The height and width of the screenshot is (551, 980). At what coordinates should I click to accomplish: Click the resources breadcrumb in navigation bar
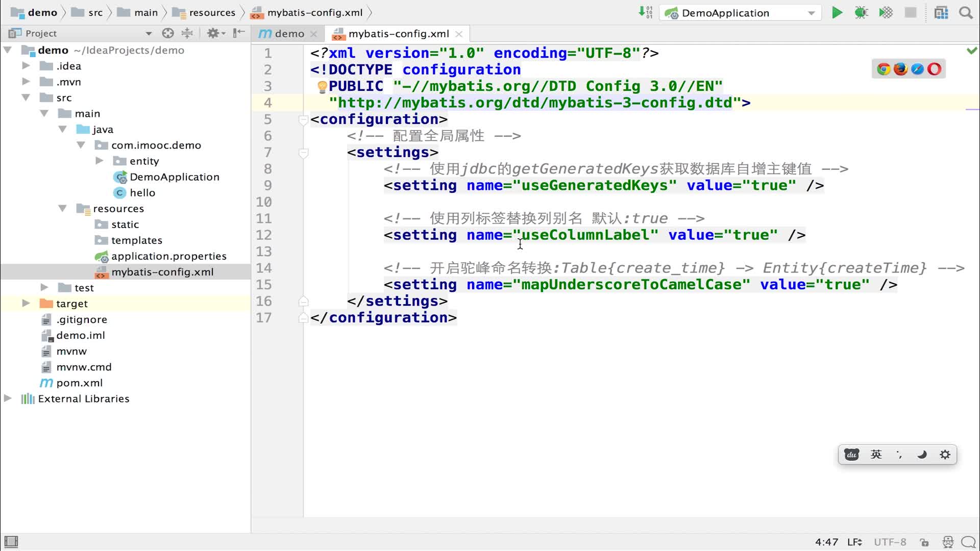coord(204,12)
